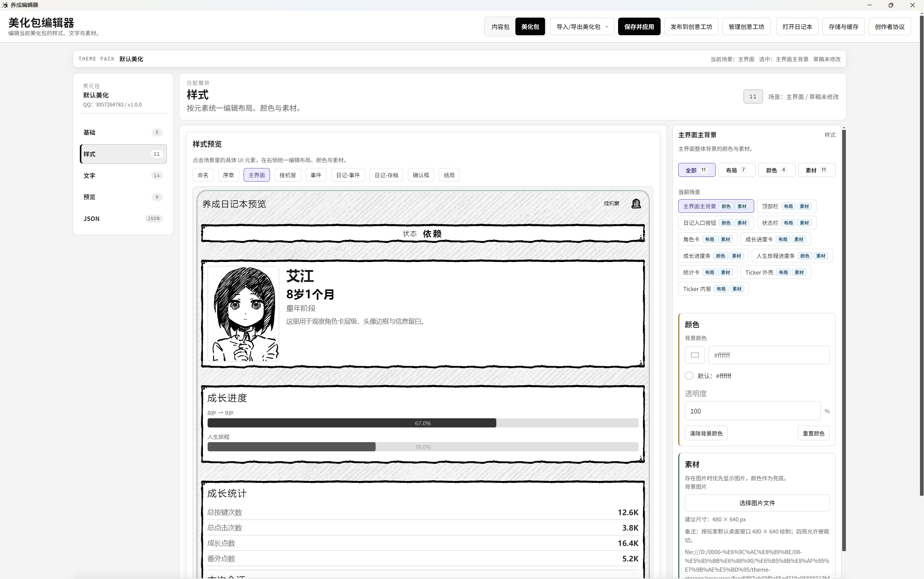Viewport: 924px width, 579px height.
Task: Click the 11 count badge in header
Action: [x=753, y=96]
